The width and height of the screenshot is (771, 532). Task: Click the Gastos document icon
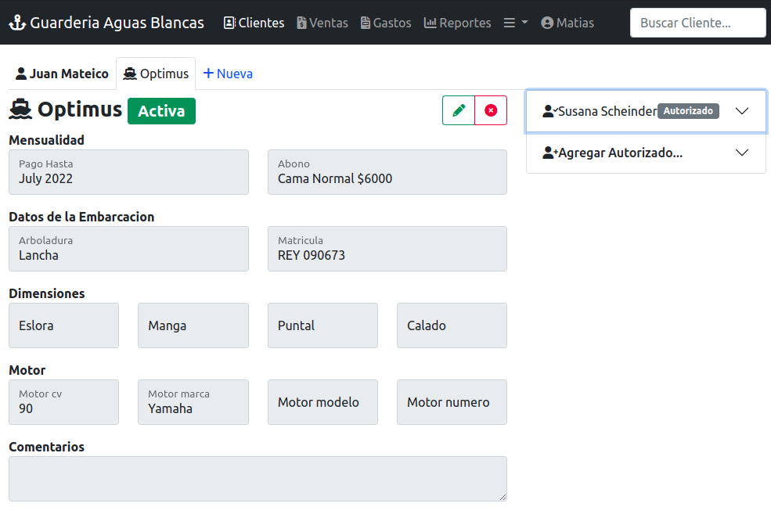click(x=366, y=23)
